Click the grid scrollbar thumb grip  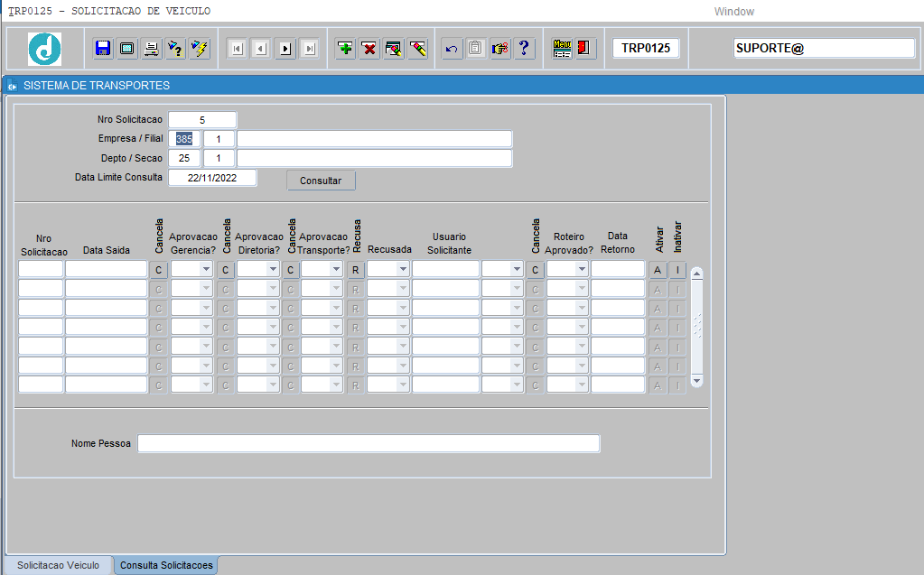point(696,327)
